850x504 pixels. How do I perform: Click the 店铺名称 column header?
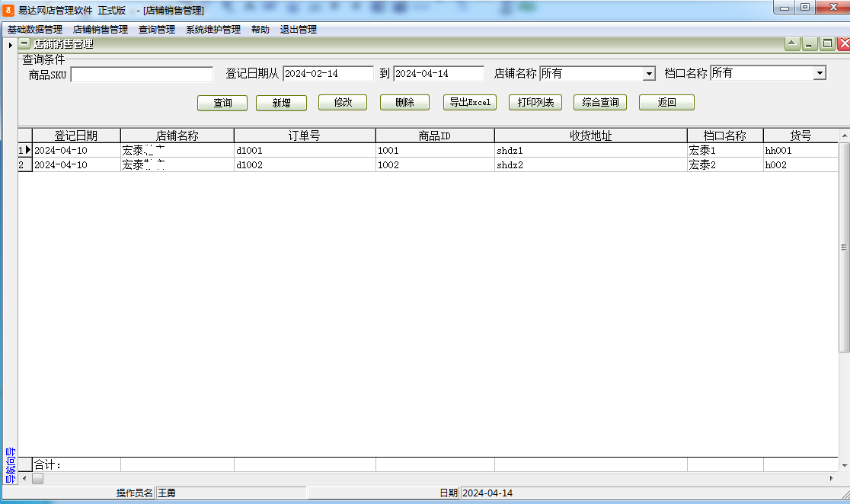[x=177, y=136]
